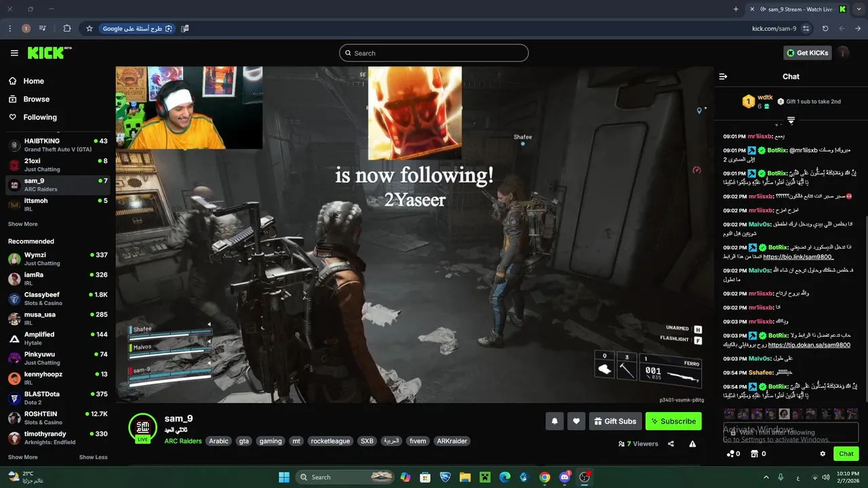The height and width of the screenshot is (488, 868).
Task: Open OBS Studio from the taskbar
Action: tap(585, 477)
